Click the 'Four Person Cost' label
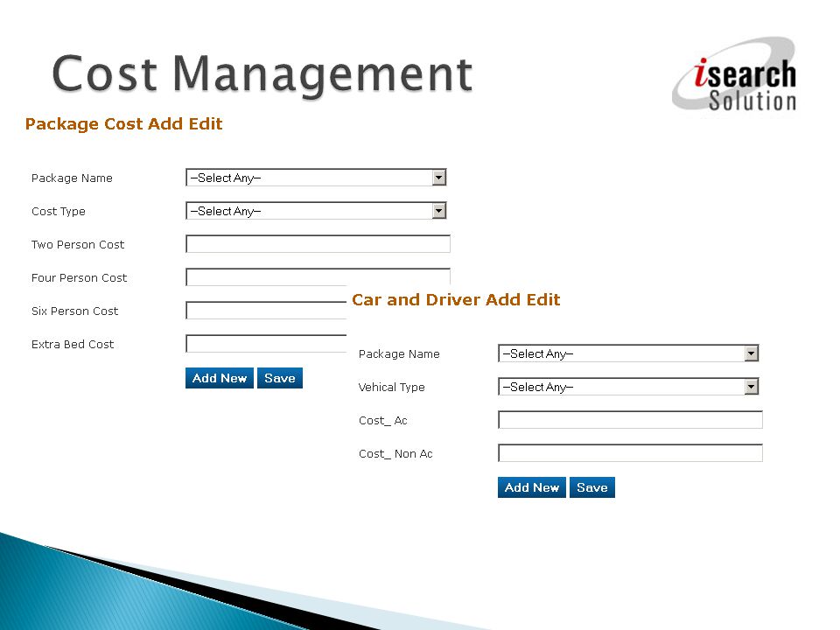Viewport: 840px width, 630px height. tap(80, 278)
